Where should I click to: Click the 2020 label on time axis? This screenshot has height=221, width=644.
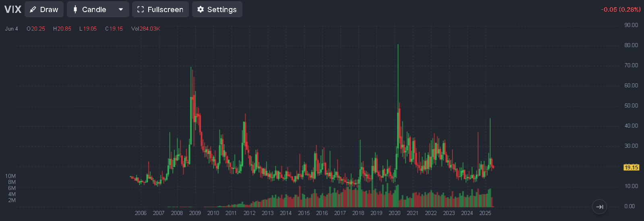394,213
